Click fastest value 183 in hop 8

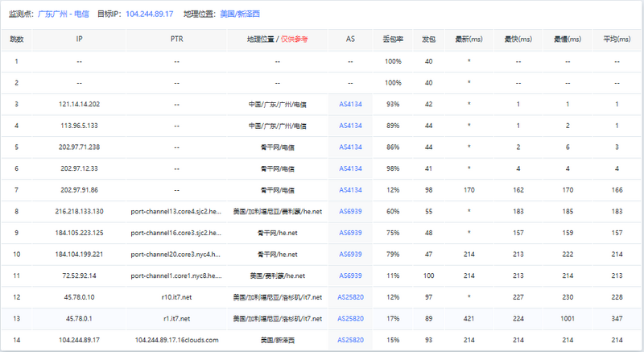tap(518, 211)
